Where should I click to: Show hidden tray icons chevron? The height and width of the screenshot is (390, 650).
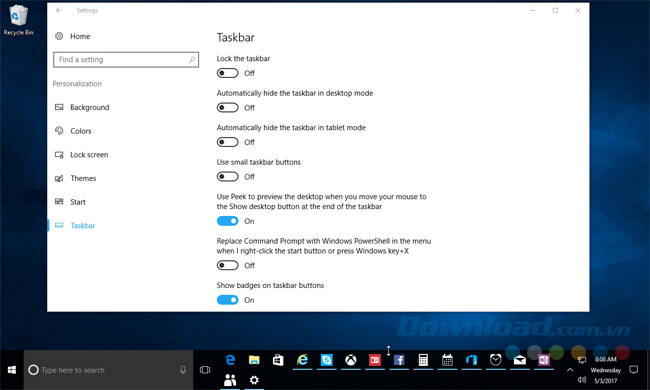(x=570, y=370)
